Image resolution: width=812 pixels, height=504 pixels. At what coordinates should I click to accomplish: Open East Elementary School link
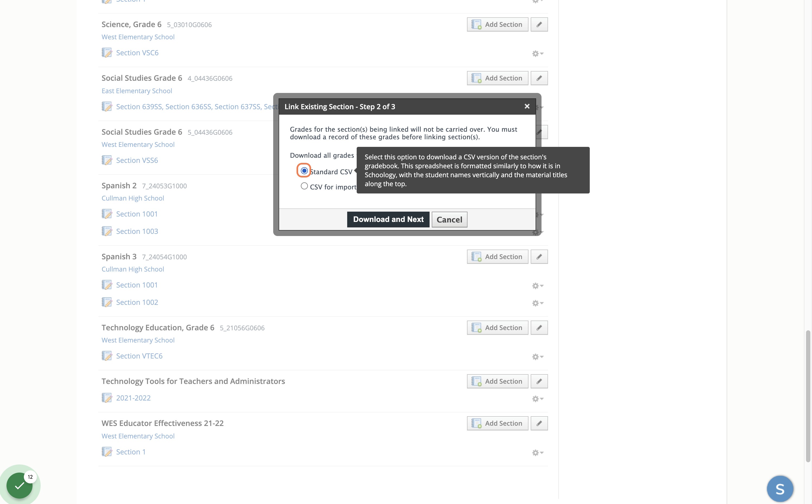pyautogui.click(x=137, y=91)
